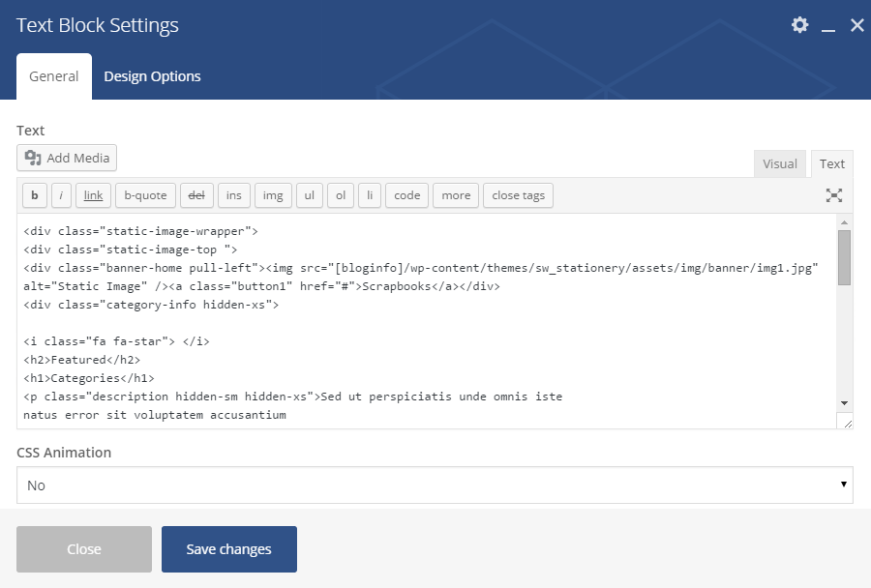Click the line '<h1>Categories</h1>' in the editor

coord(89,378)
